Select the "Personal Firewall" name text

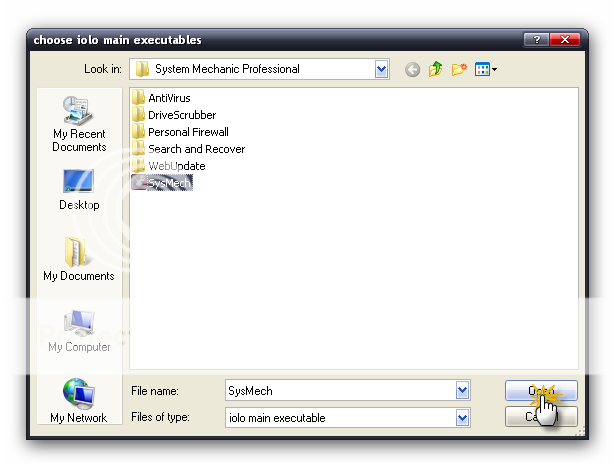(188, 132)
